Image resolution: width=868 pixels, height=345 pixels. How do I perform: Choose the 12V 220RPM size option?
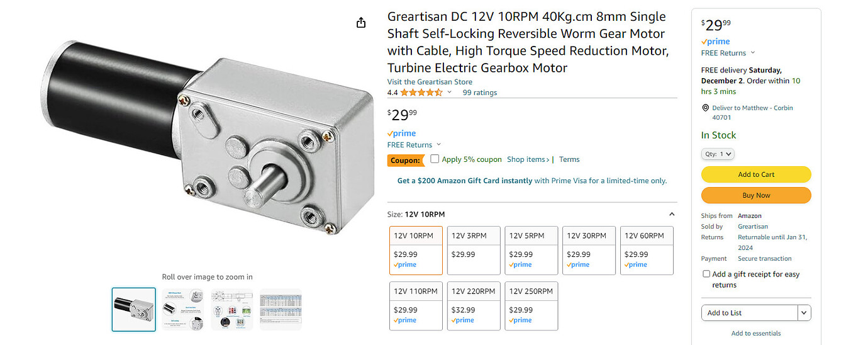pyautogui.click(x=474, y=305)
